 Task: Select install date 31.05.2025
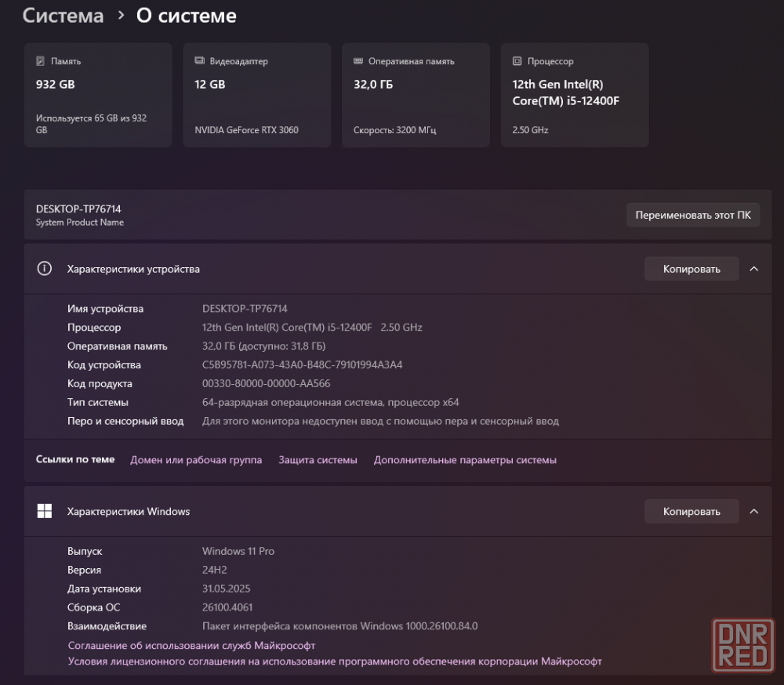(226, 589)
